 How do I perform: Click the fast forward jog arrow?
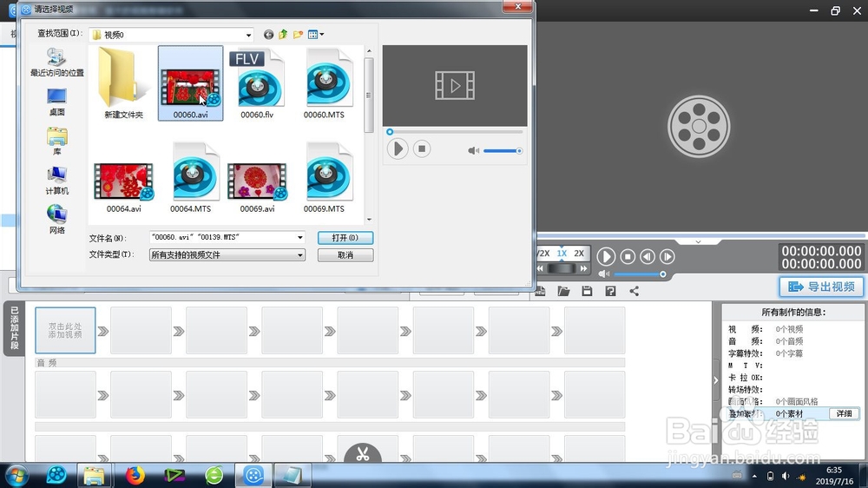583,268
